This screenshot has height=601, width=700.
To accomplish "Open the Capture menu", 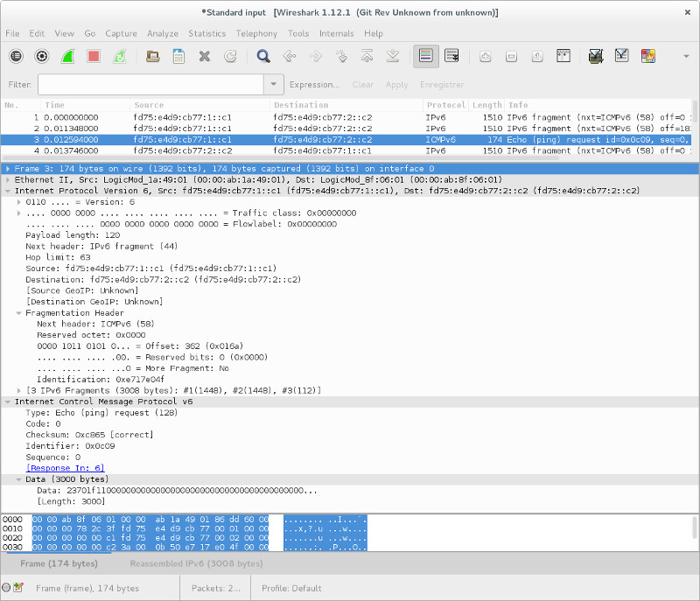I will [121, 33].
